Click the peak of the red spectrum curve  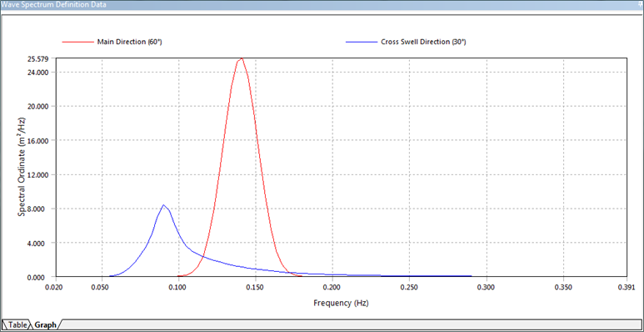tap(241, 59)
